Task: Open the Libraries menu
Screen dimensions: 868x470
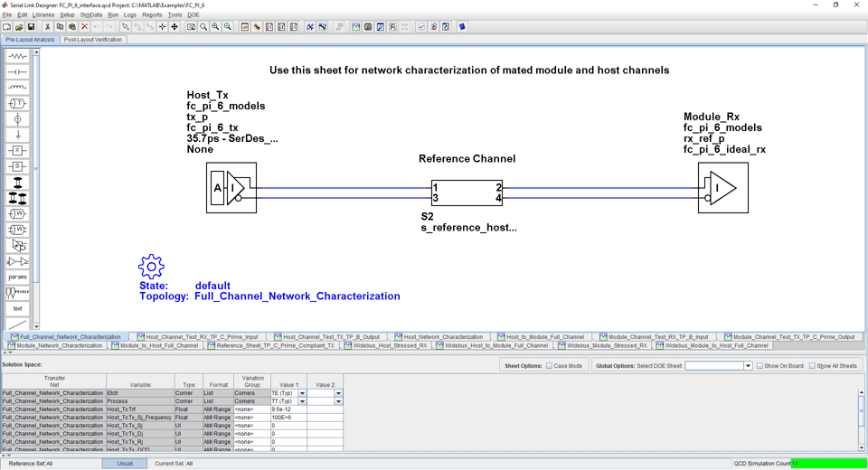Action: pos(43,15)
